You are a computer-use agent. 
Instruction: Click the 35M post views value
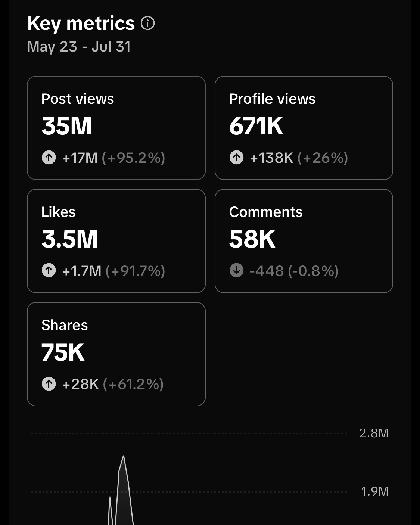(67, 126)
